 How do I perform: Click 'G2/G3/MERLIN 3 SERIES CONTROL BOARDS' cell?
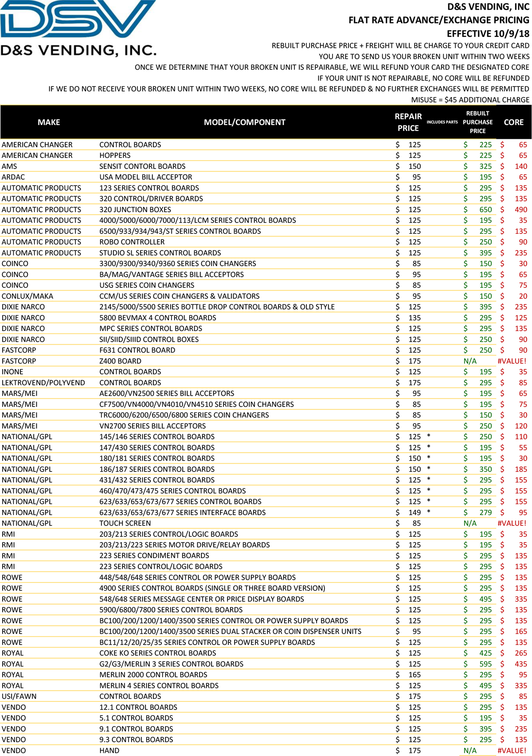tap(171, 664)
